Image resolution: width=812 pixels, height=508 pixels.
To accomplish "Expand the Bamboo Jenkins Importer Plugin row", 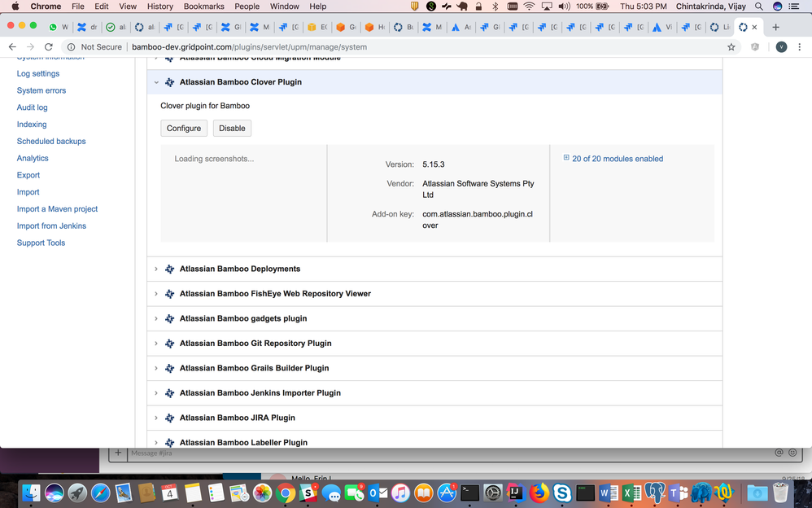I will click(x=156, y=393).
